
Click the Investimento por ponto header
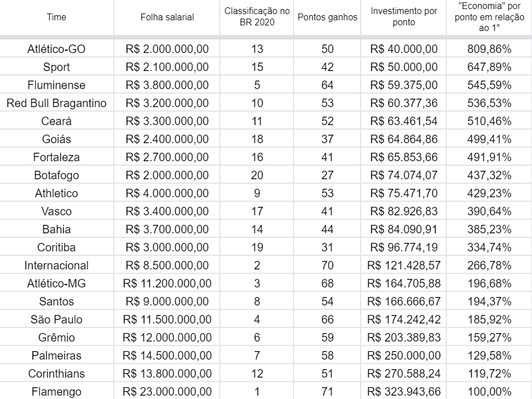click(404, 17)
